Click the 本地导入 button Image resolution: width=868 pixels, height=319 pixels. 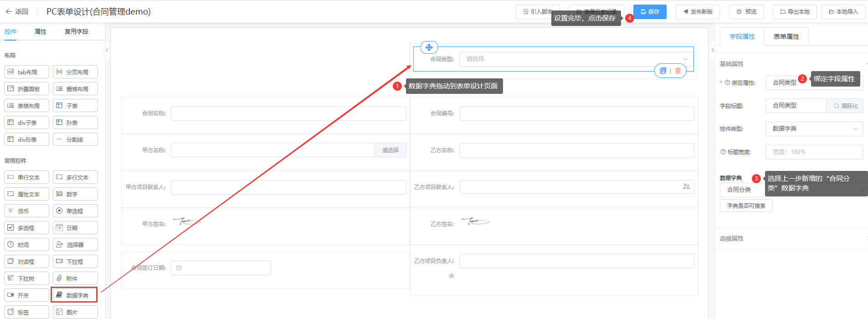pos(843,12)
